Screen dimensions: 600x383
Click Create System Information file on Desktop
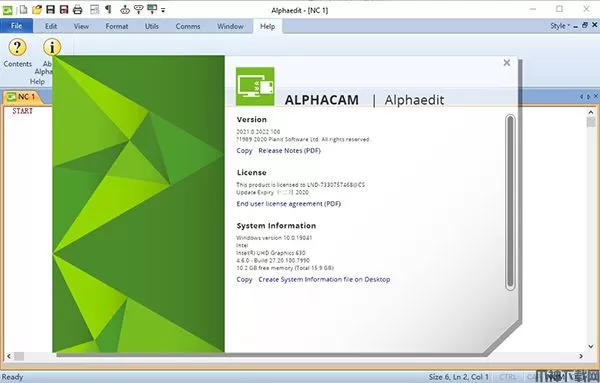tap(324, 279)
